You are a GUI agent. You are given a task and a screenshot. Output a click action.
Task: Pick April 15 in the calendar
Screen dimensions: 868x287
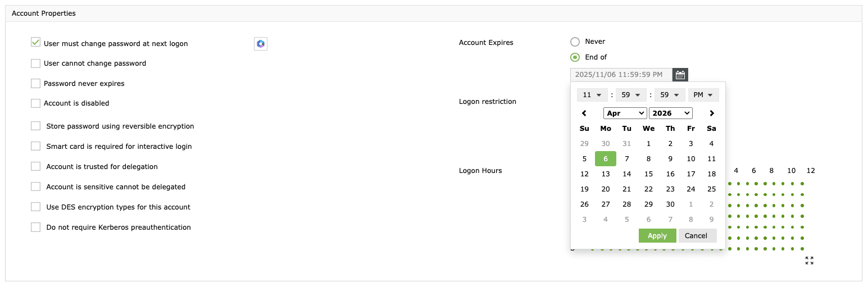click(x=648, y=174)
